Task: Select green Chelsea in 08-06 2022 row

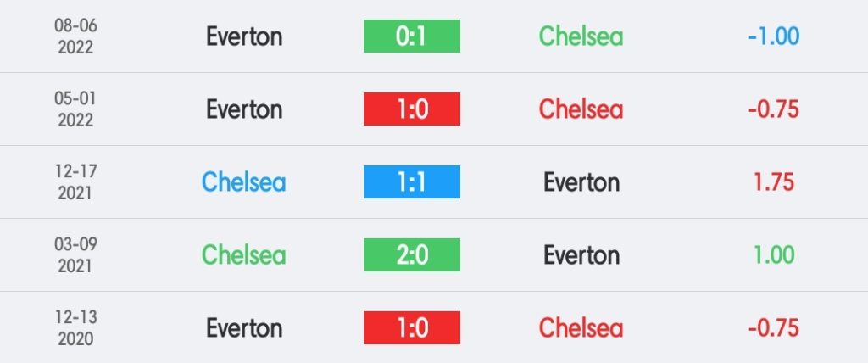Action: pyautogui.click(x=581, y=36)
